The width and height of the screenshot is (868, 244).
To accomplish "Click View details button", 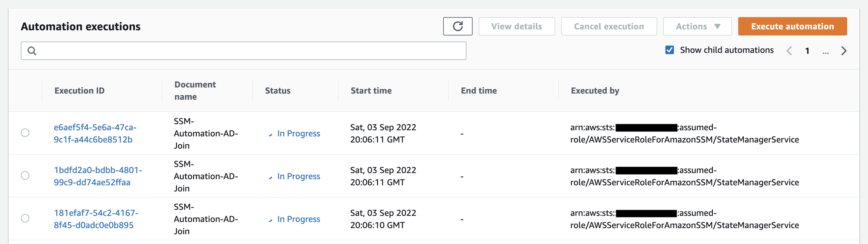I will pos(516,26).
